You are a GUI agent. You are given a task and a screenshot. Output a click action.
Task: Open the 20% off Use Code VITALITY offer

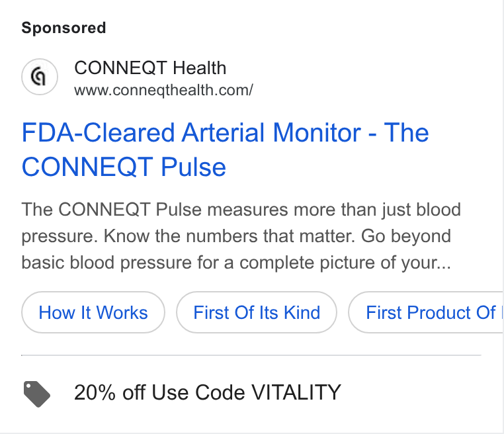[x=208, y=392]
